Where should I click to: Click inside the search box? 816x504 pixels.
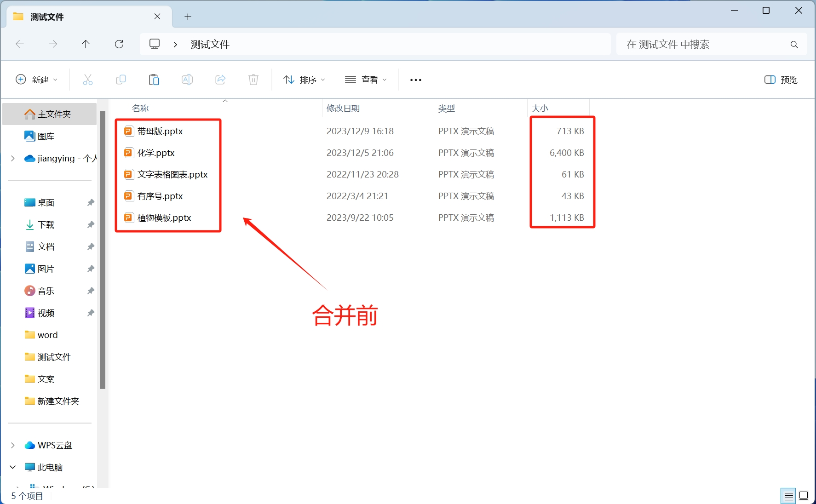coord(690,44)
